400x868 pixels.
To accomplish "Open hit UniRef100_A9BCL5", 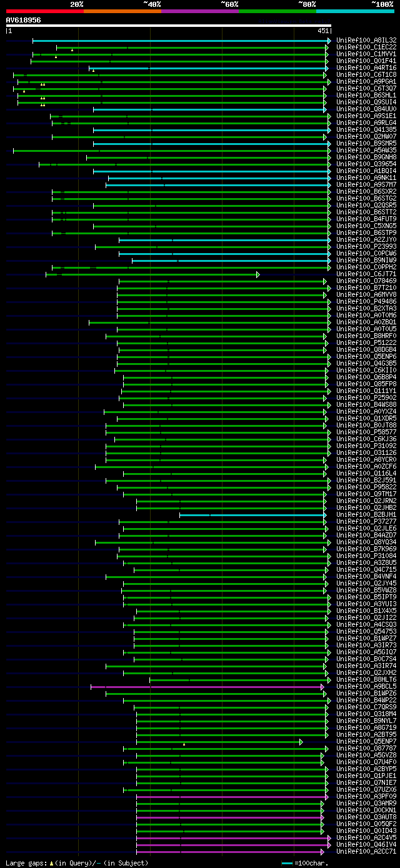I will (x=366, y=687).
